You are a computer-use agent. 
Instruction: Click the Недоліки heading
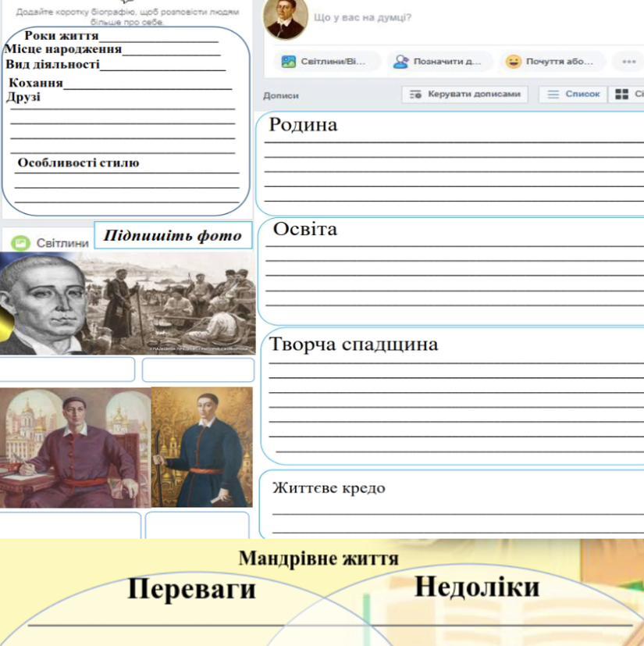(x=477, y=587)
